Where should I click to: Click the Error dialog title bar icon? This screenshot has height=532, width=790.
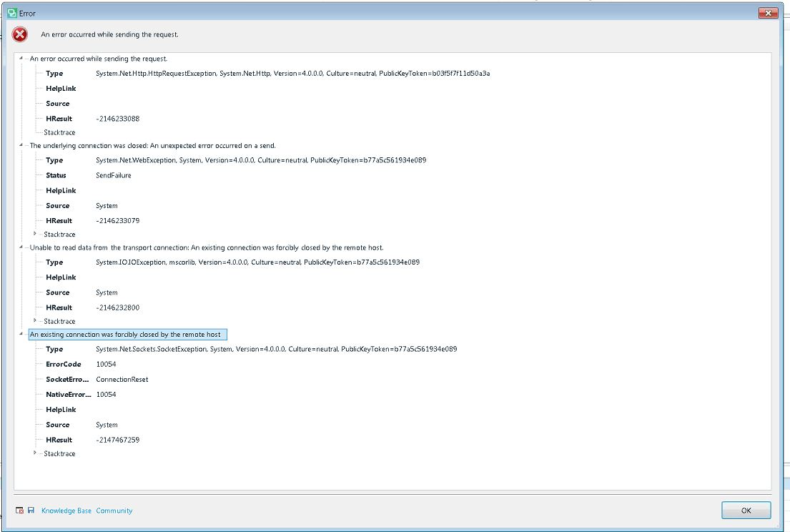tap(12, 12)
